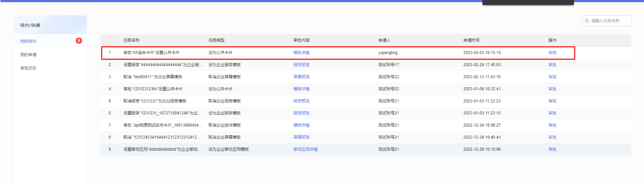The image size is (644, 184).
Task: Click 审批 in the 2023-01-06 10:22:41 row
Action: click(x=552, y=89)
